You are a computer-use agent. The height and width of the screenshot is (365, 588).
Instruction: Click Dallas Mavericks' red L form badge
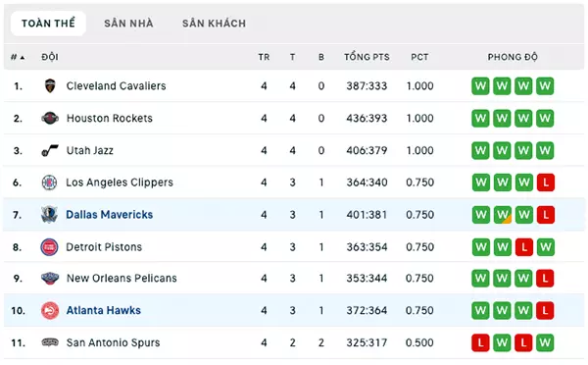tap(545, 215)
